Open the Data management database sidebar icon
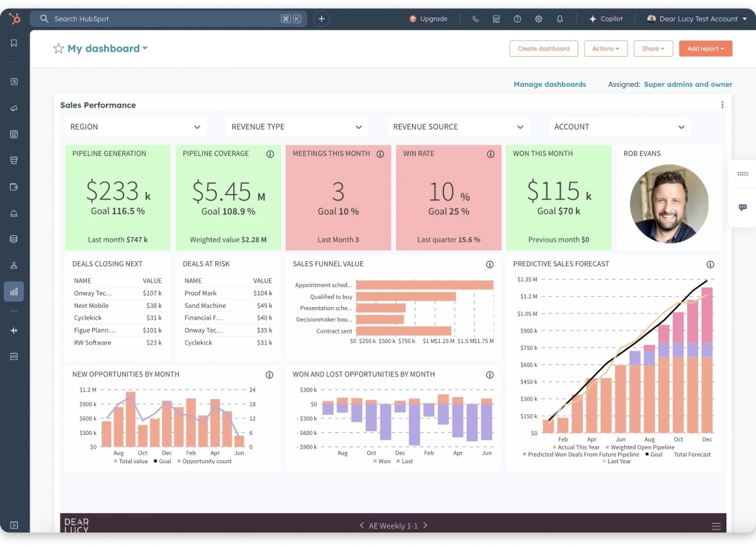Screen dimensions: 756x547 pos(14,239)
